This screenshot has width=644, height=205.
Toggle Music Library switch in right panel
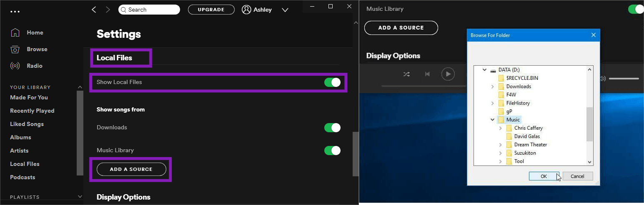point(636,9)
